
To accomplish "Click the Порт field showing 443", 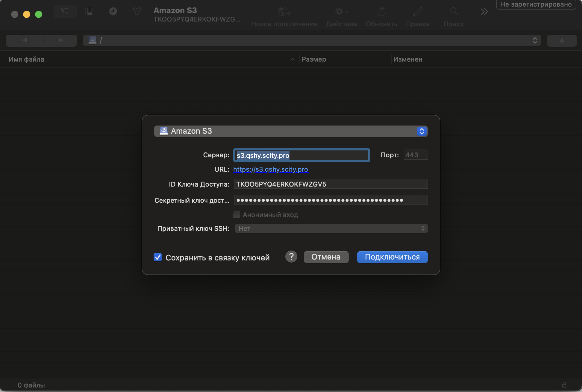I will tap(416, 155).
